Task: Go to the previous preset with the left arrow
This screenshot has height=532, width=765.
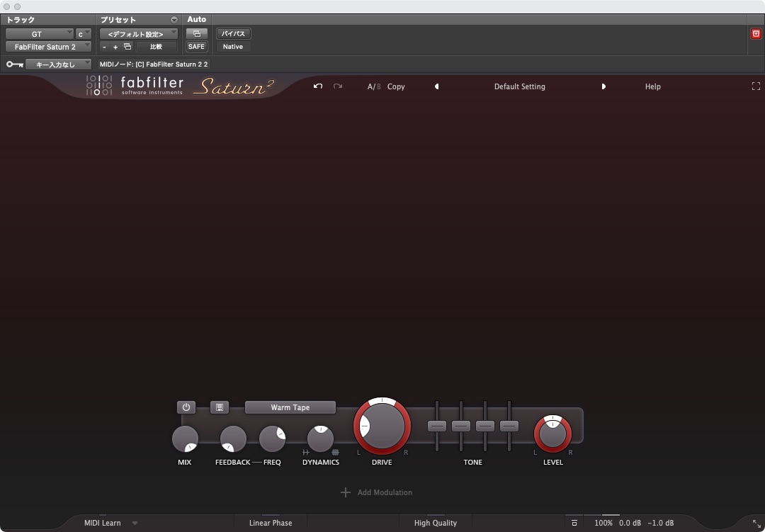Action: (x=436, y=86)
